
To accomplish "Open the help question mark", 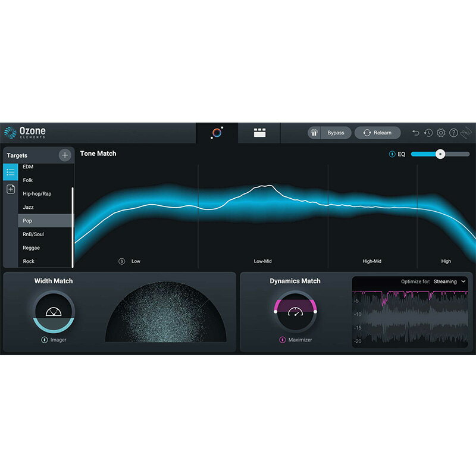I will (453, 133).
